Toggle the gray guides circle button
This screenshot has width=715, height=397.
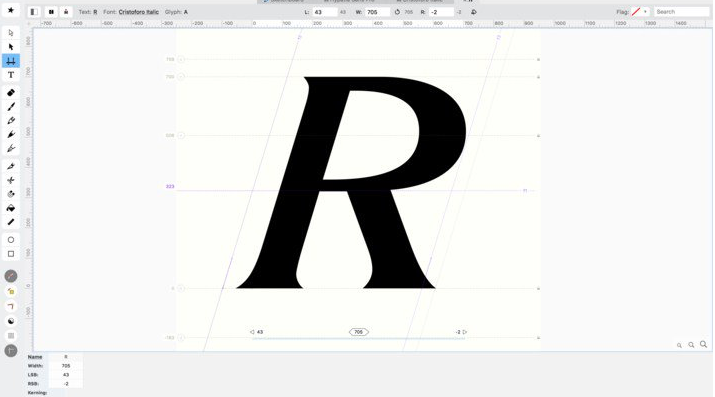11,351
